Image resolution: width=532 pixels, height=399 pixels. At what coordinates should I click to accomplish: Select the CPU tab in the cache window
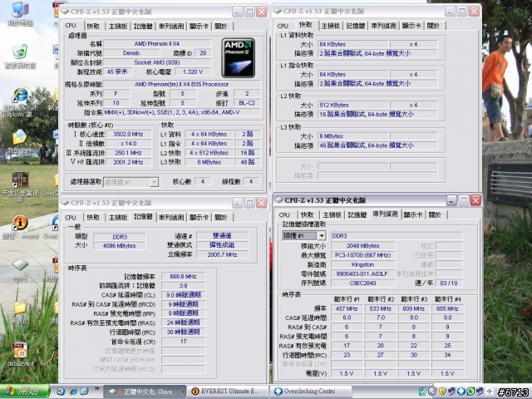coord(283,26)
